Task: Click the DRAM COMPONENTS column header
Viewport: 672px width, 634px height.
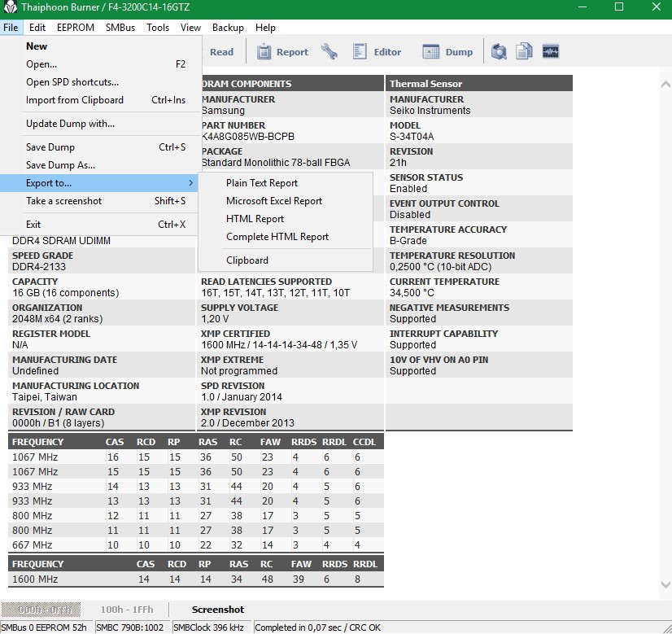Action: coord(293,84)
